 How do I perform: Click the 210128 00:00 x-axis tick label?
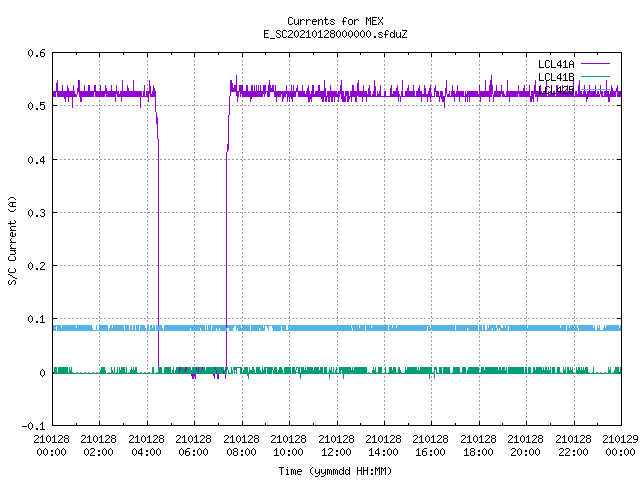[51, 446]
